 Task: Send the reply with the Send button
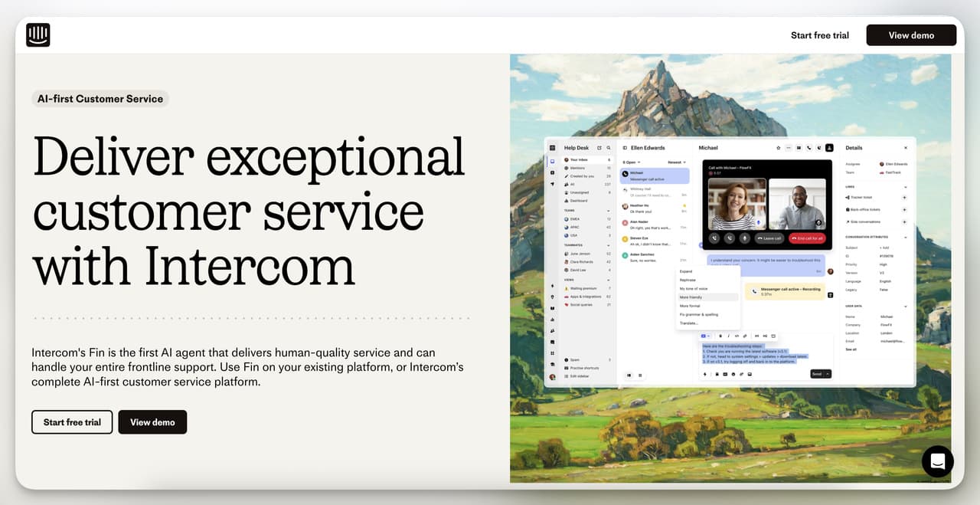[817, 374]
